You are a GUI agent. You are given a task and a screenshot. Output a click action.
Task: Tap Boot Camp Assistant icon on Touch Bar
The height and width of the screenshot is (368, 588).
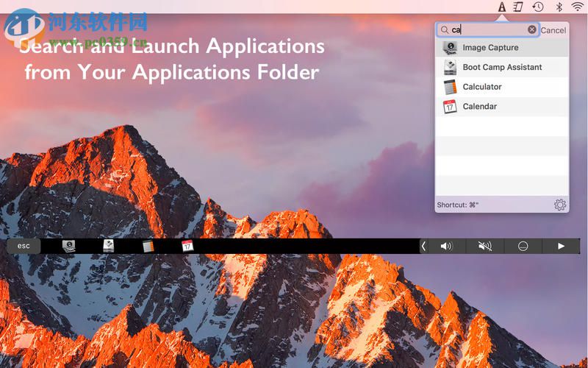[108, 246]
